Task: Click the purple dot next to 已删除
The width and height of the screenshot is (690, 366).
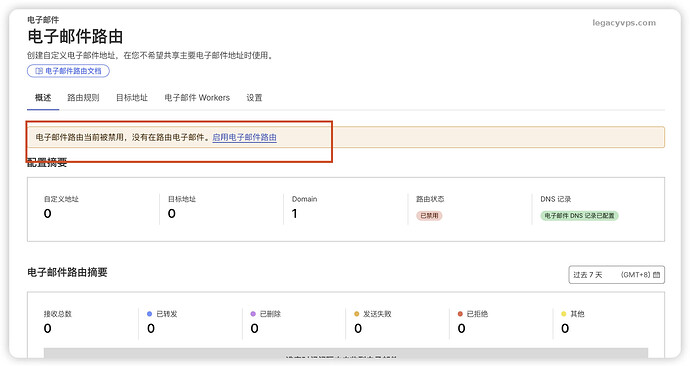Action: pyautogui.click(x=253, y=314)
